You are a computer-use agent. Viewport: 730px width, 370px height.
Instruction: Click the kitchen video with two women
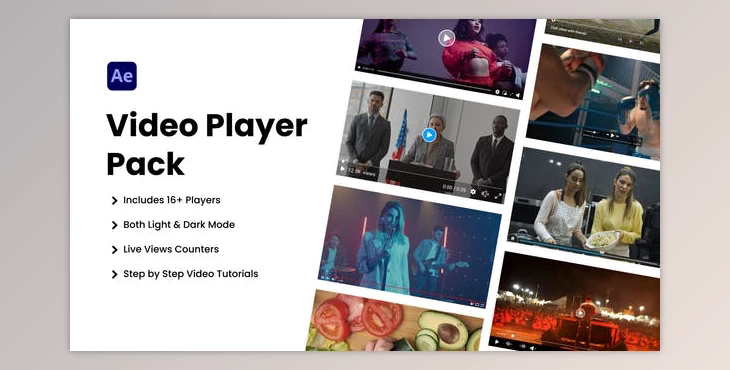584,206
